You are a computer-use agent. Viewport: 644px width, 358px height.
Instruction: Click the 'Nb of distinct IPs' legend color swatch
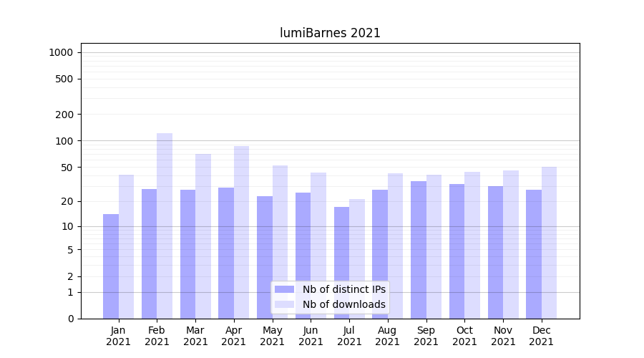(x=284, y=289)
